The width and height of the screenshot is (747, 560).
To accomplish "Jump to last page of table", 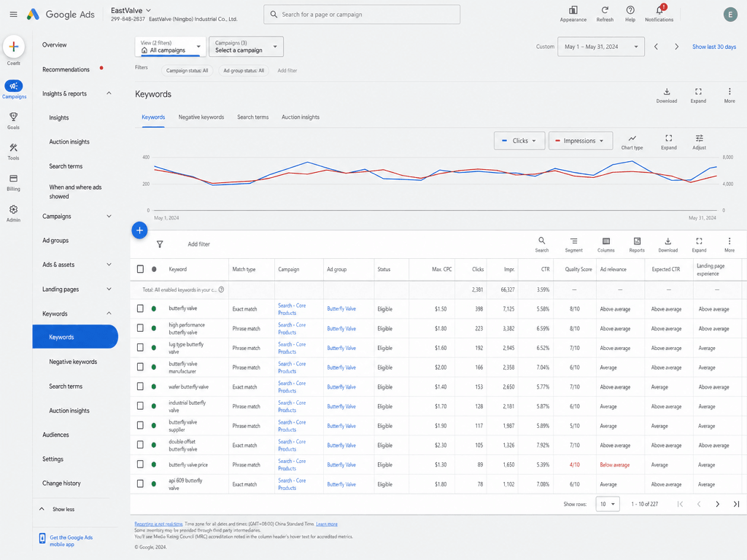I will click(x=736, y=504).
